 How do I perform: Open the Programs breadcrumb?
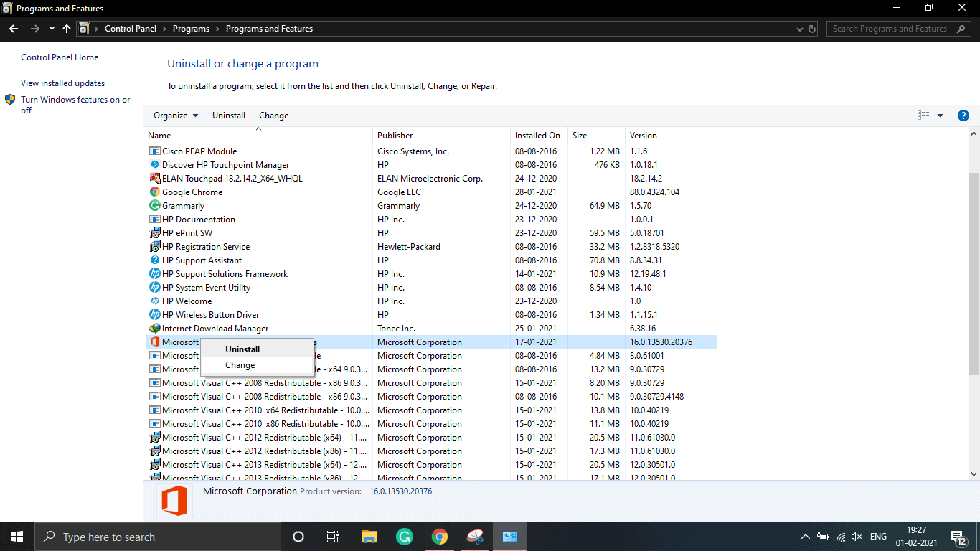pyautogui.click(x=191, y=29)
